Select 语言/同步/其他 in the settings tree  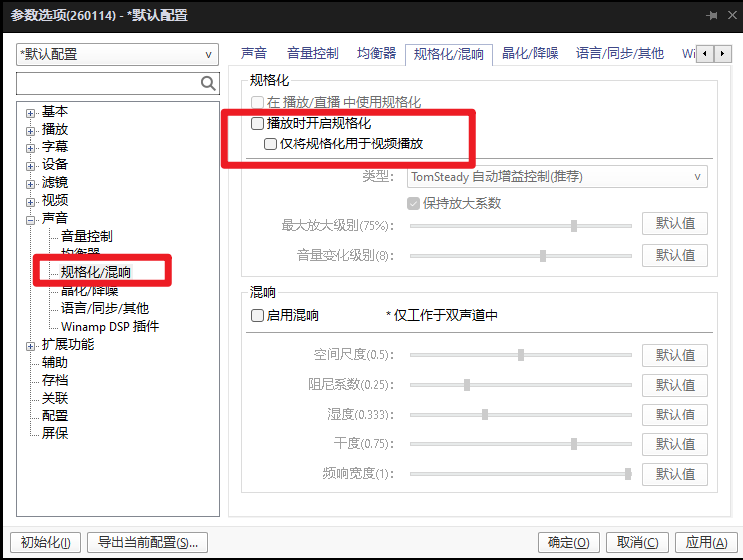click(105, 308)
